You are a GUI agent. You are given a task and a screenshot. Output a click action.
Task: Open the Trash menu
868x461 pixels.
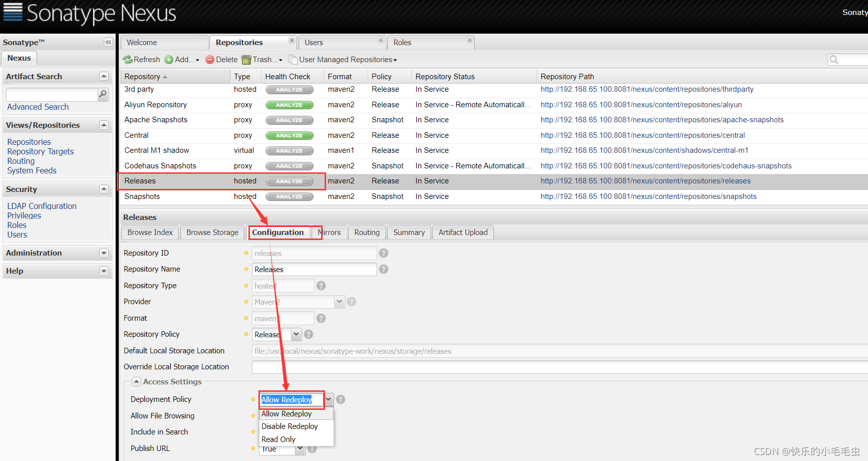pos(262,60)
